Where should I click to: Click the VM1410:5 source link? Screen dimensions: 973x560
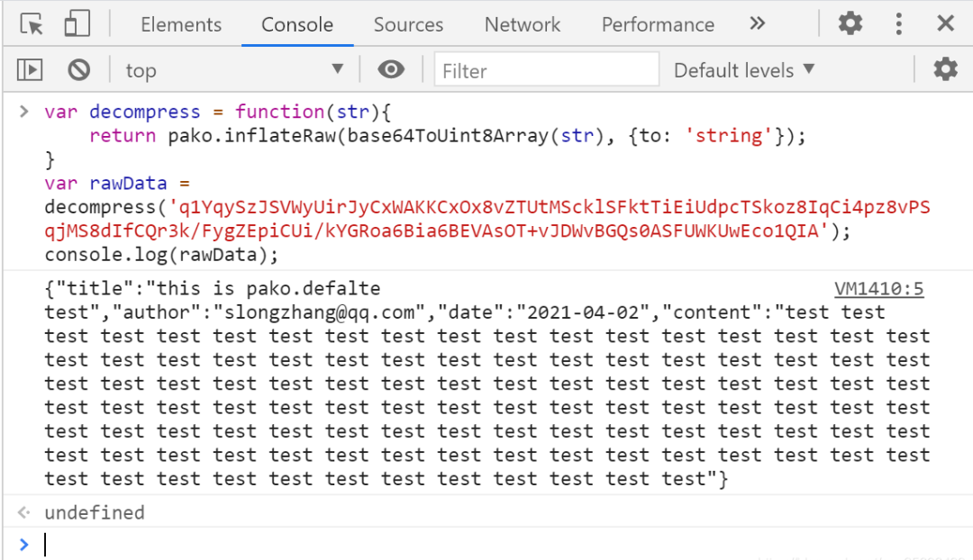point(878,289)
